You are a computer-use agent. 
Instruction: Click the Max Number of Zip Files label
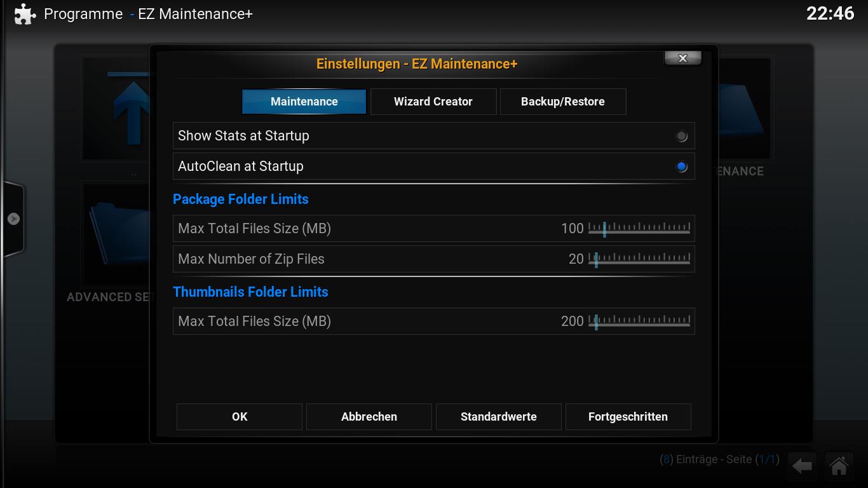point(251,259)
